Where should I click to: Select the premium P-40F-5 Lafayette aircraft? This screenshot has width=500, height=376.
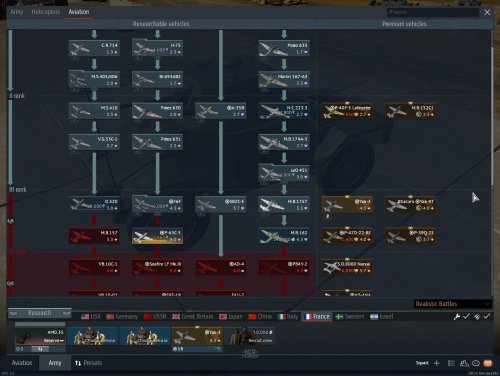coord(347,111)
